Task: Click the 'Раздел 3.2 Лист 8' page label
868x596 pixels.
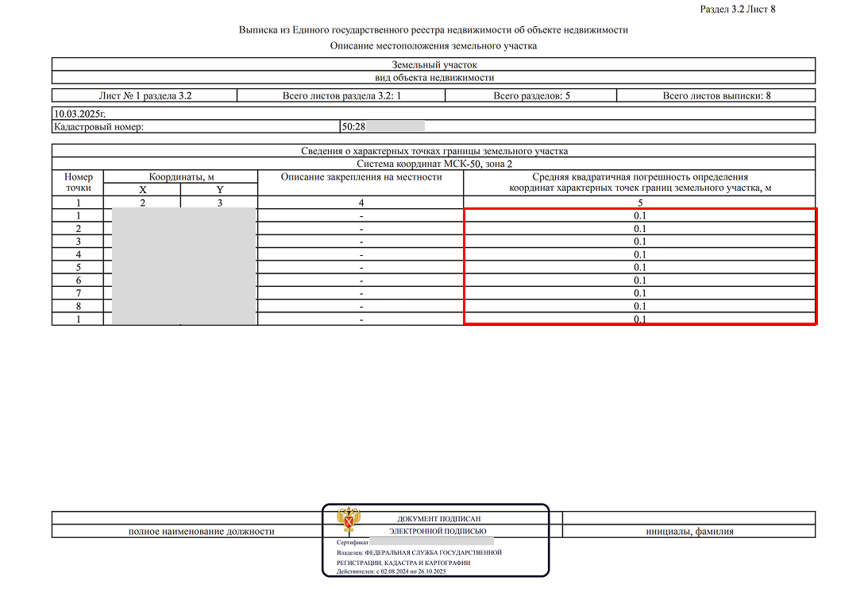Action: [737, 9]
